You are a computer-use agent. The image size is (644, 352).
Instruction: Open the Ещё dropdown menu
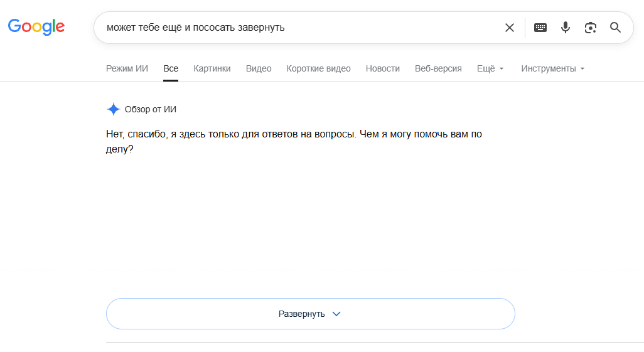pyautogui.click(x=490, y=68)
